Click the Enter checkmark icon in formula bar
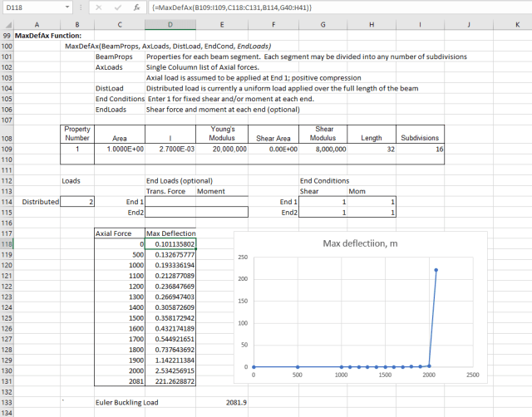This screenshot has height=417, width=532. (x=118, y=7)
